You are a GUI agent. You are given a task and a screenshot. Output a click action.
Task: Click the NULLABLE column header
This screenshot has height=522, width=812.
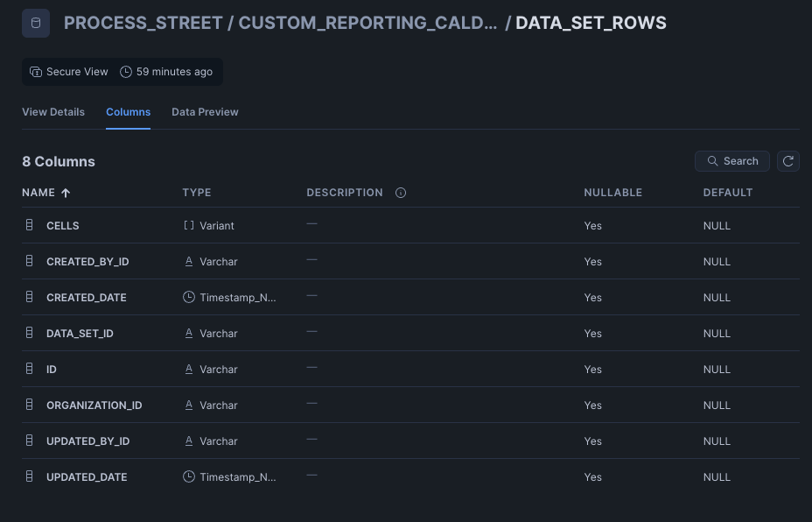613,193
